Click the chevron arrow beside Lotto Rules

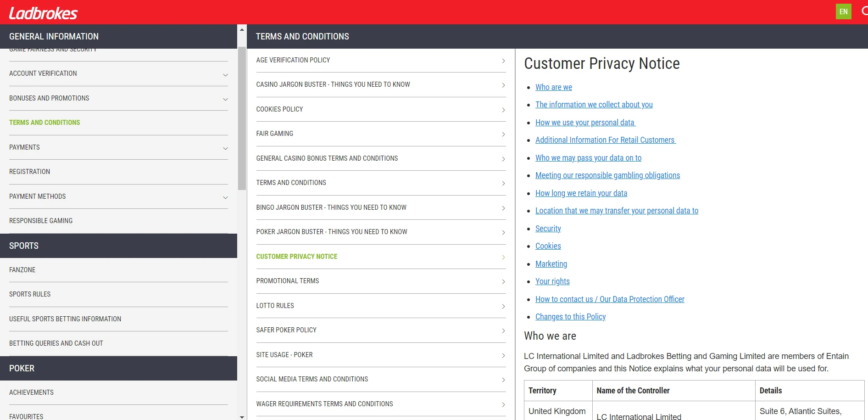503,307
